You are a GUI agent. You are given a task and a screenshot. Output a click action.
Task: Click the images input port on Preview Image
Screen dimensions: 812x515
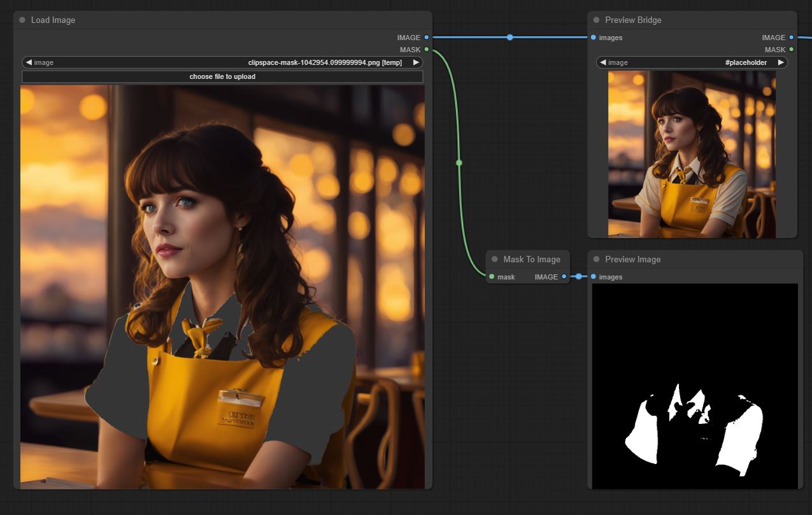pyautogui.click(x=594, y=277)
